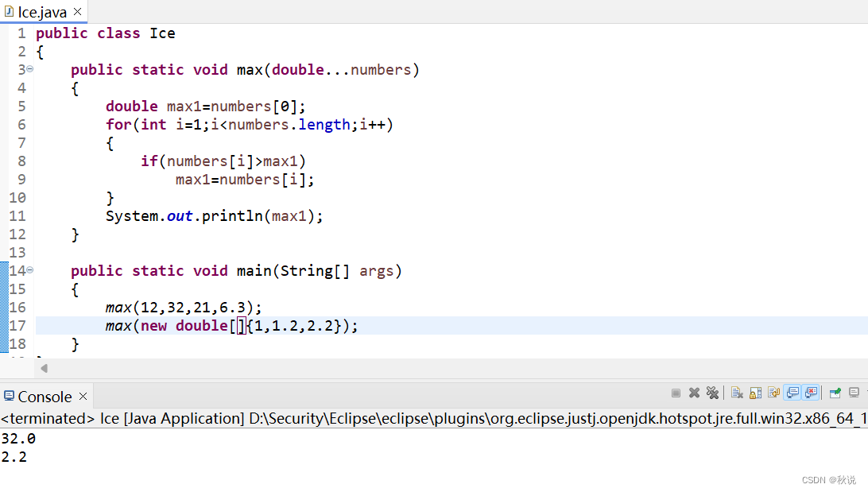Click the 'length' field in the for loop
This screenshot has height=492, width=868.
point(324,125)
